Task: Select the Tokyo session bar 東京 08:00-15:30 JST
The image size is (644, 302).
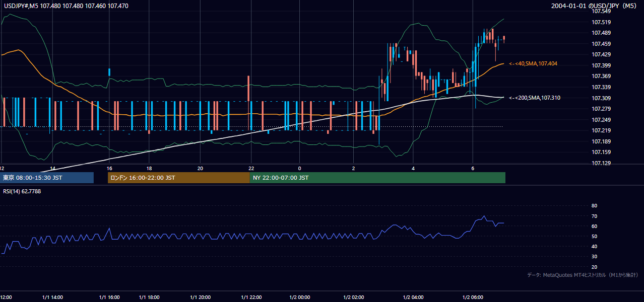Action: [x=47, y=178]
